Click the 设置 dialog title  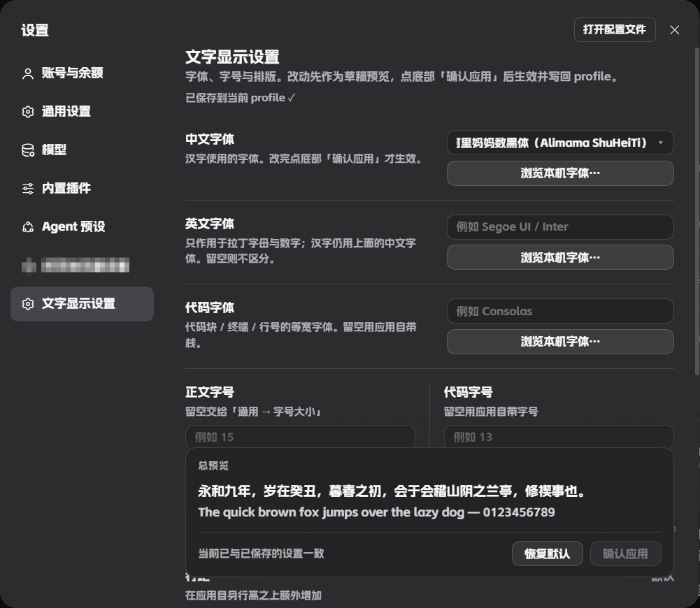tap(35, 30)
